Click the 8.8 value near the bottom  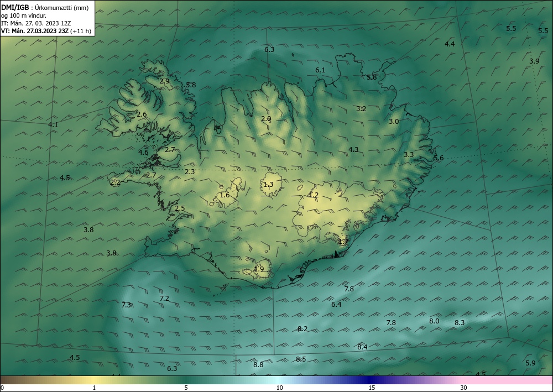pos(258,364)
